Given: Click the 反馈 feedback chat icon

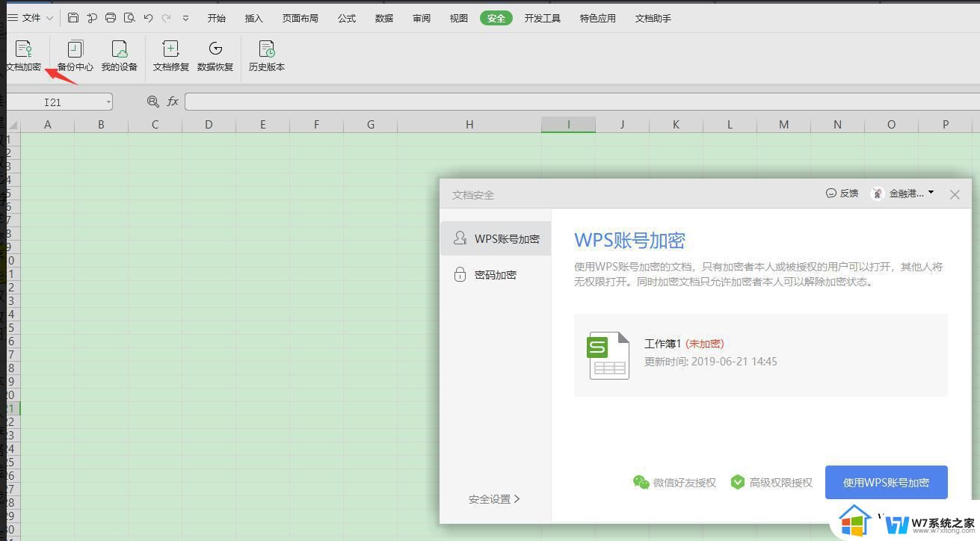Looking at the screenshot, I should click(x=830, y=193).
